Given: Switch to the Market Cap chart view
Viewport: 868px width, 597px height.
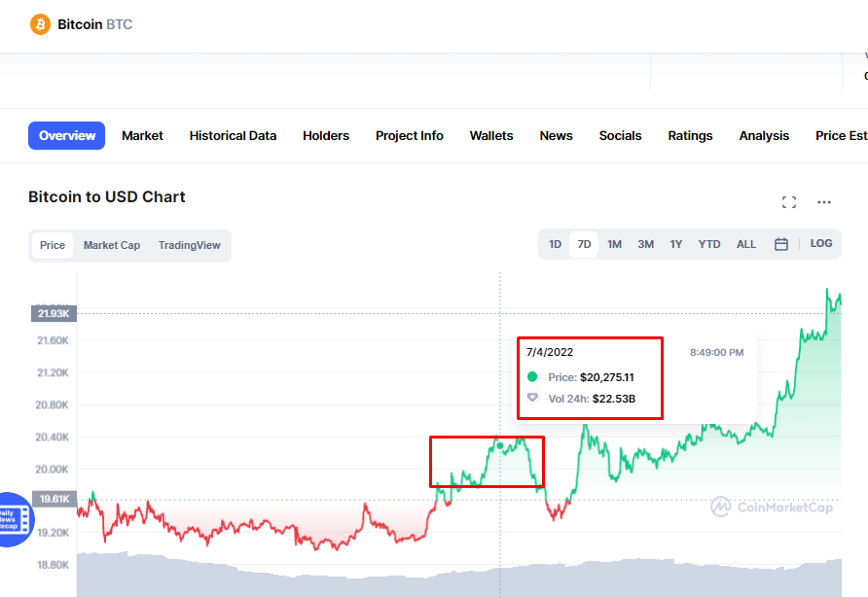Looking at the screenshot, I should click(x=112, y=245).
